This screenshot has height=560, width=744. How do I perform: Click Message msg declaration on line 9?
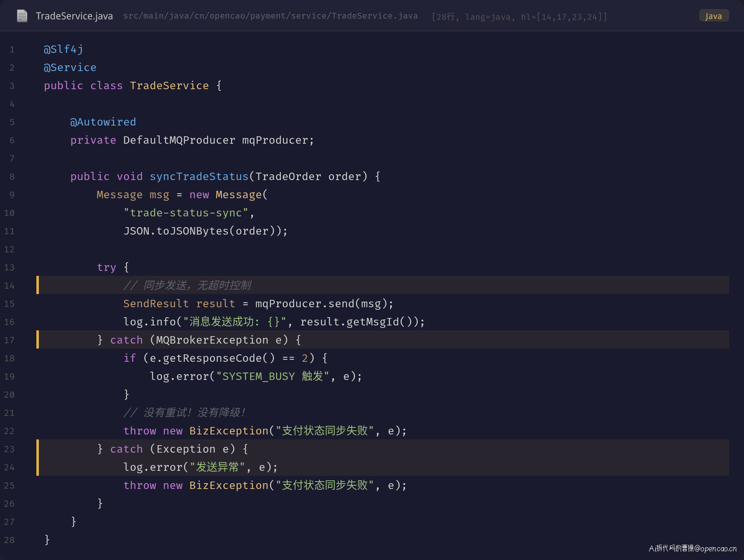[133, 195]
